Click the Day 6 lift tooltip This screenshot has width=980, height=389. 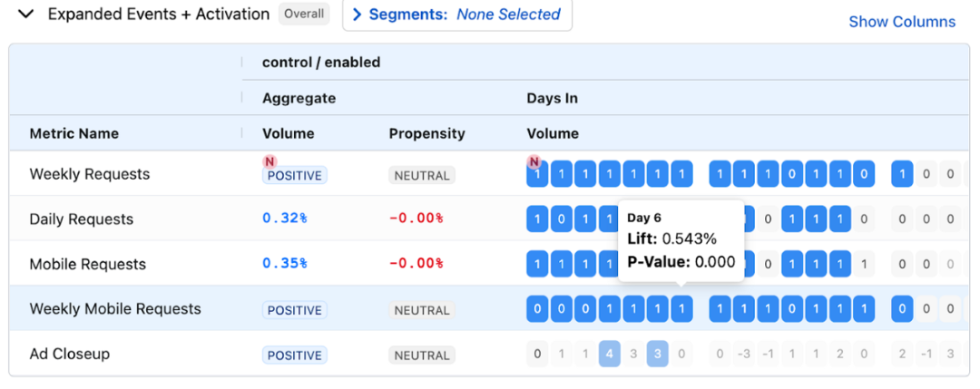[681, 240]
